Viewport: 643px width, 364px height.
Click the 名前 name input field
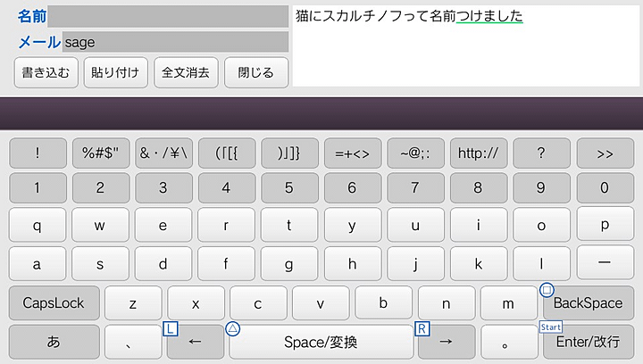168,16
